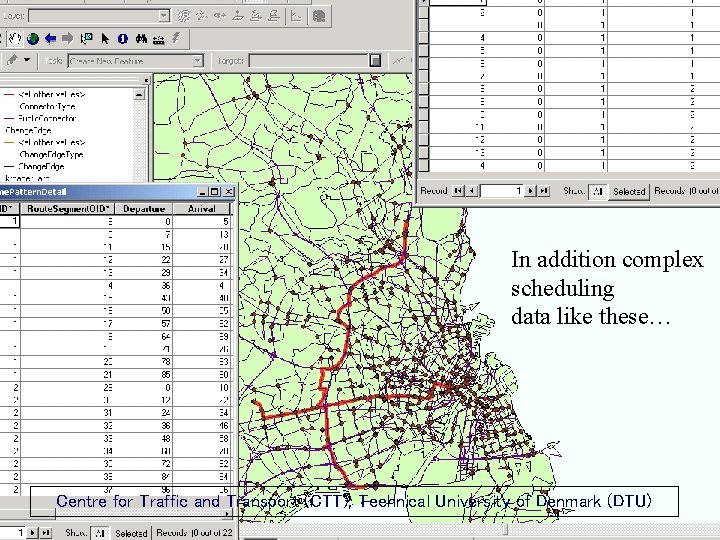Click the grayed rightmost icon in Layer toolbar
This screenshot has width=720, height=540.
coord(319,16)
